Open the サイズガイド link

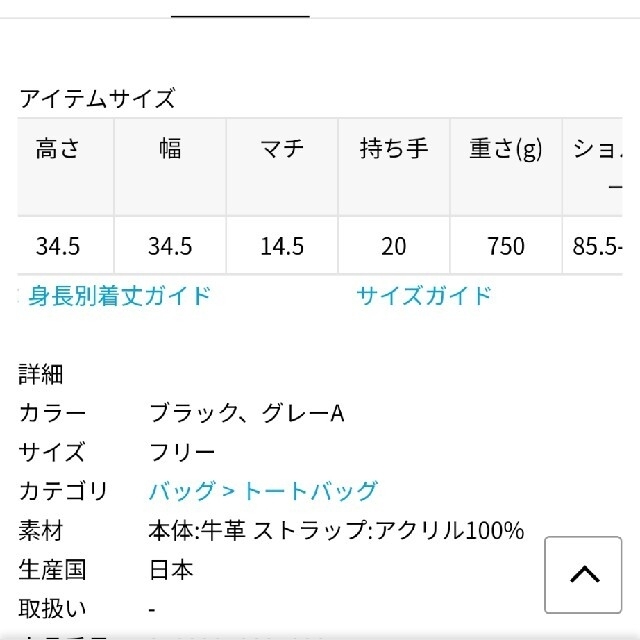tap(424, 296)
